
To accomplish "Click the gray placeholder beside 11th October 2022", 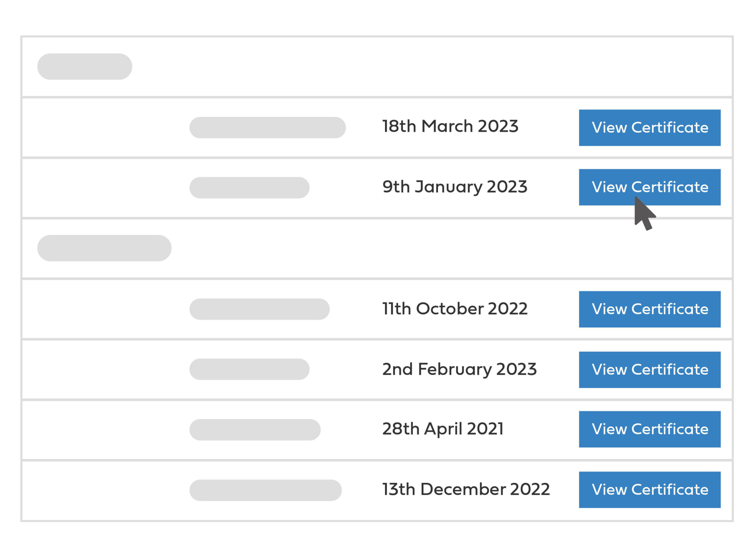I will tap(260, 309).
